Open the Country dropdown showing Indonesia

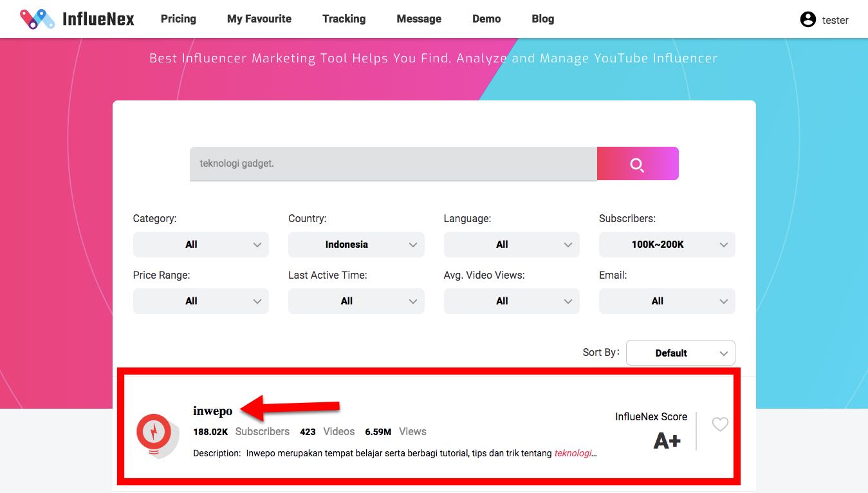356,245
